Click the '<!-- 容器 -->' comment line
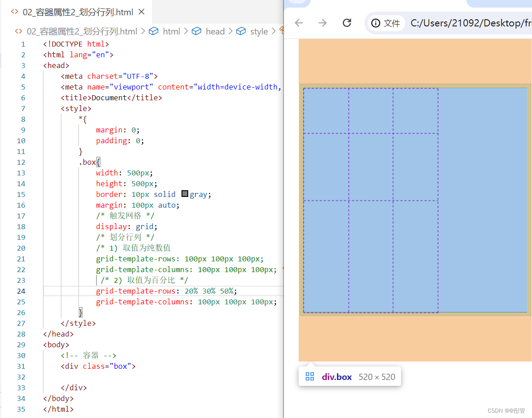Screen dimensions: 532x418 [89, 355]
